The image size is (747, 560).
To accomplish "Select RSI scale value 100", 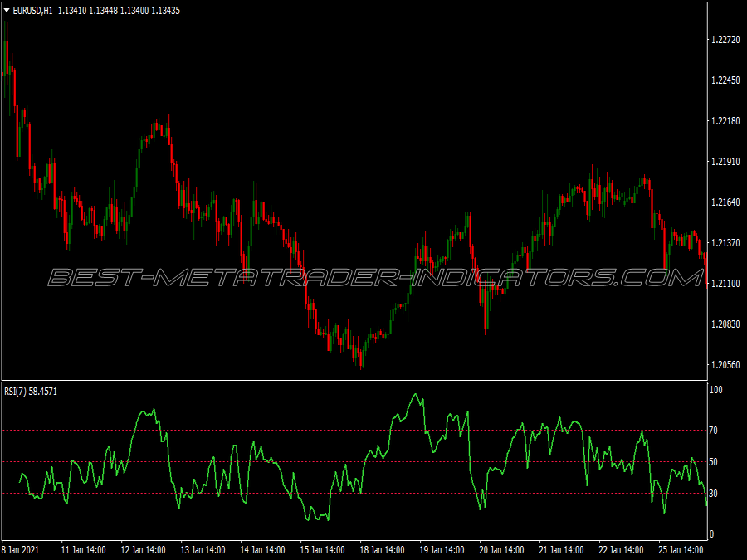I will 716,390.
